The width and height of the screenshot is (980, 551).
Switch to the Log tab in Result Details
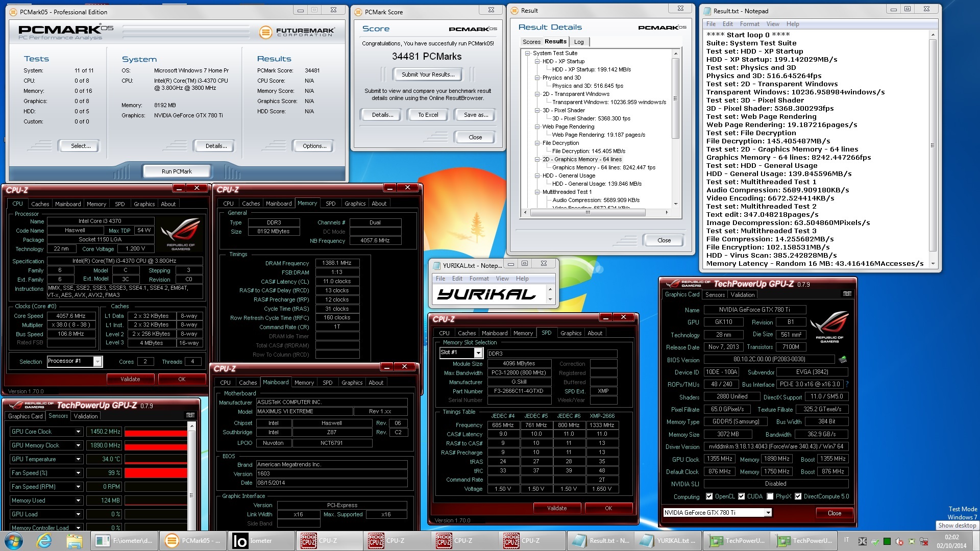click(579, 42)
